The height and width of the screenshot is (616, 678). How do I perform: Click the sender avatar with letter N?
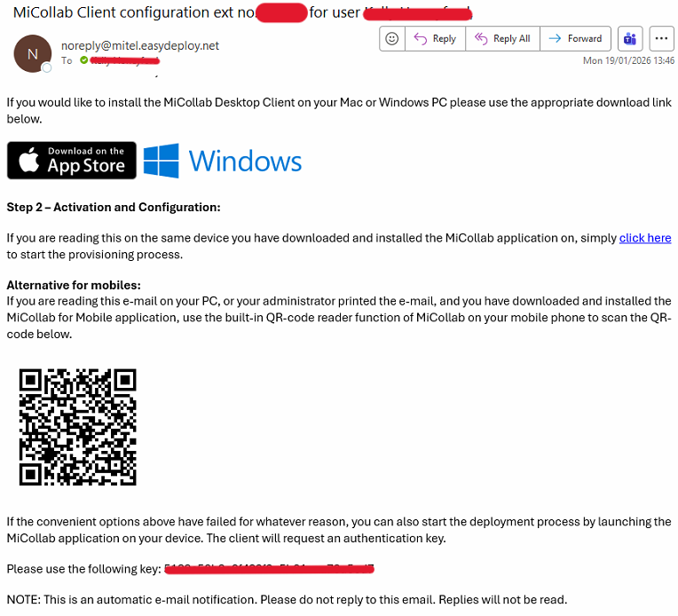[33, 53]
